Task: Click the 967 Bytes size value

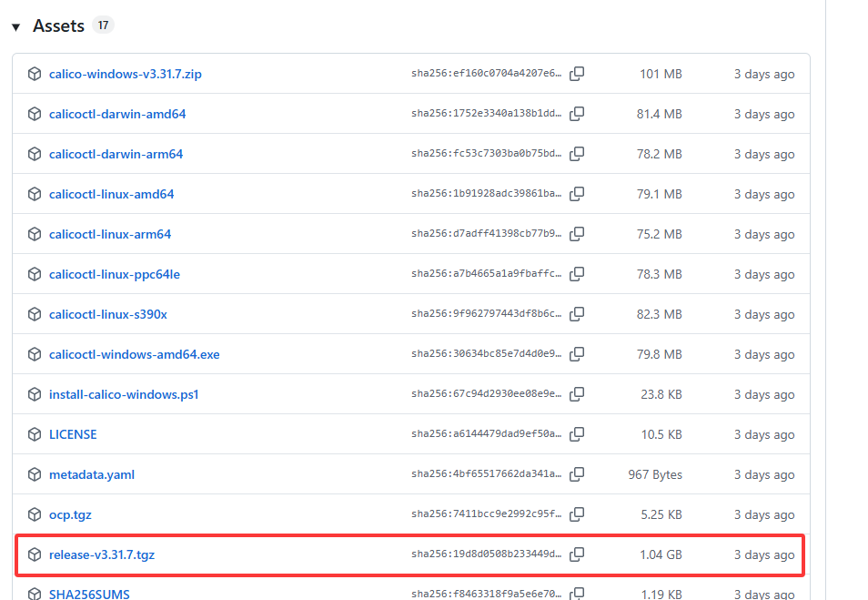Action: point(655,474)
